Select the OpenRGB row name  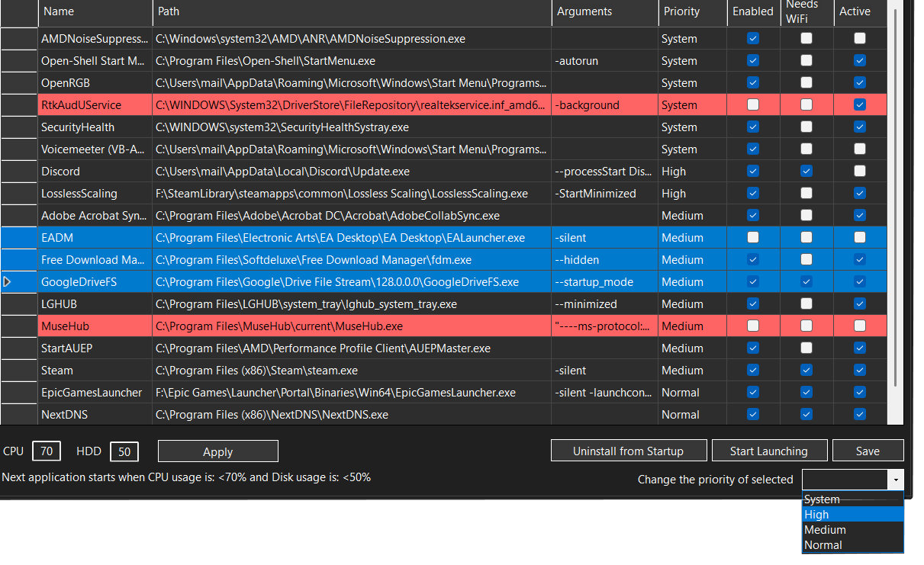pyautogui.click(x=95, y=83)
